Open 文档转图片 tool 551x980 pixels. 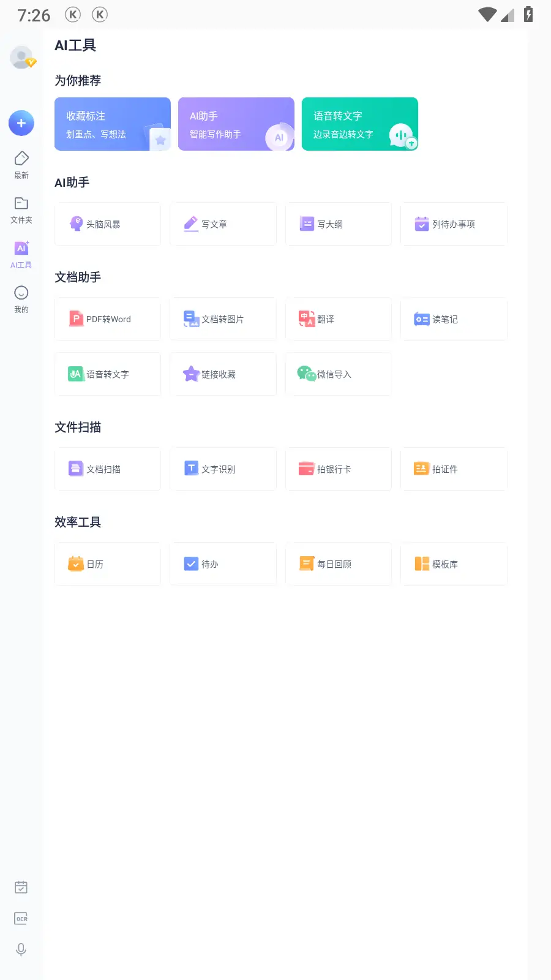(x=223, y=319)
